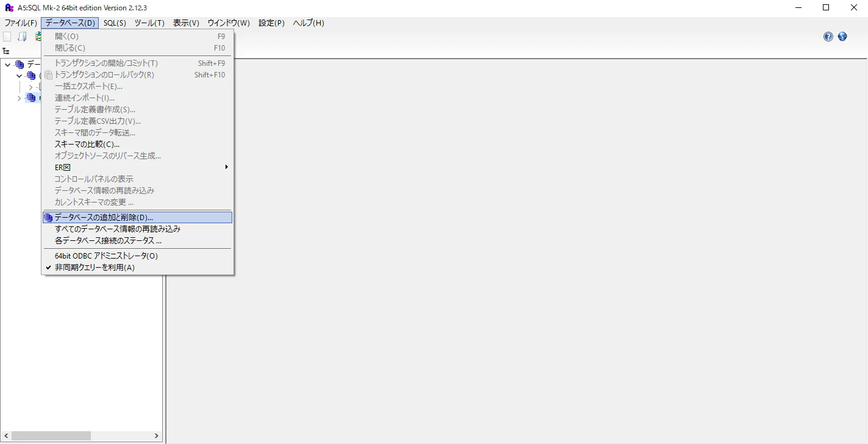Image resolution: width=868 pixels, height=444 pixels.
Task: Select 各データベース接続のステータス ...
Action: tap(137, 240)
